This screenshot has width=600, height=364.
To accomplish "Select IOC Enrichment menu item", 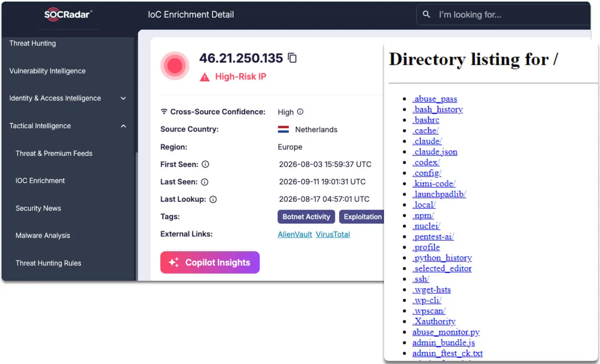I will [40, 181].
